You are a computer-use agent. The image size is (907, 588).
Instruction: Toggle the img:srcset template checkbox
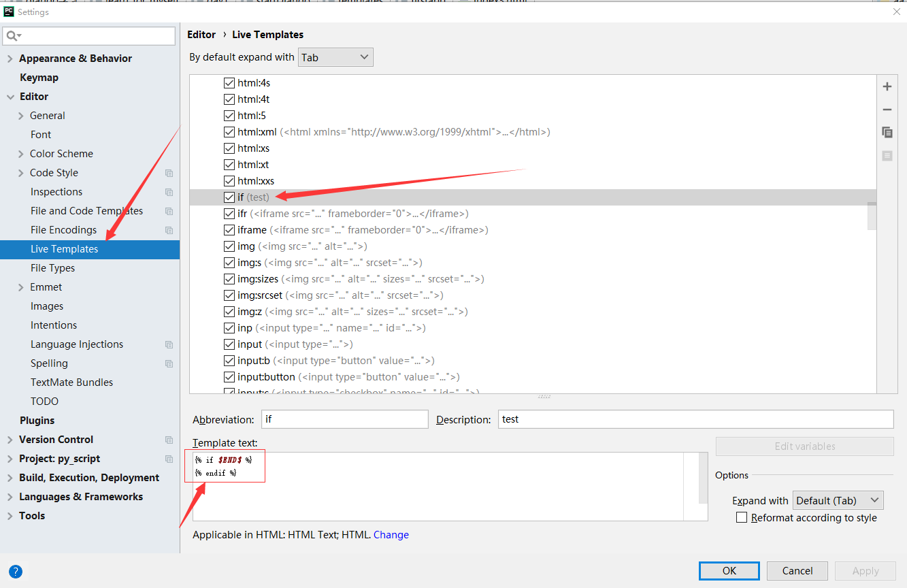pyautogui.click(x=229, y=295)
